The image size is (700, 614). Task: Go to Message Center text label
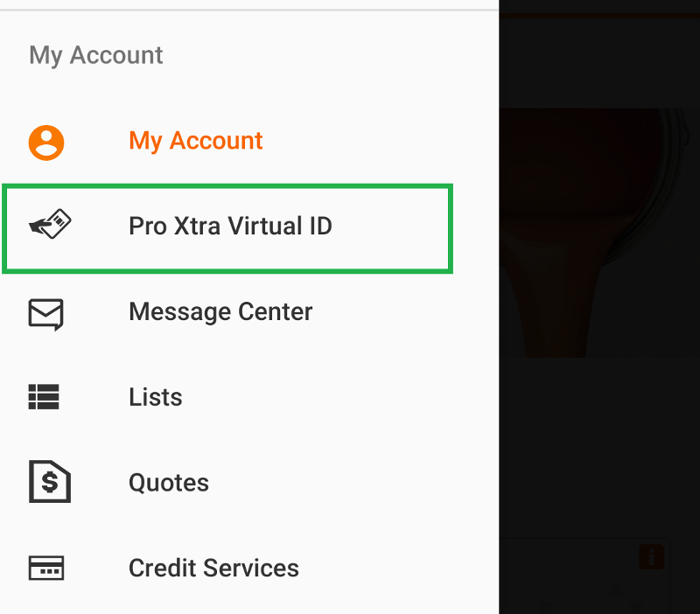[x=220, y=312]
